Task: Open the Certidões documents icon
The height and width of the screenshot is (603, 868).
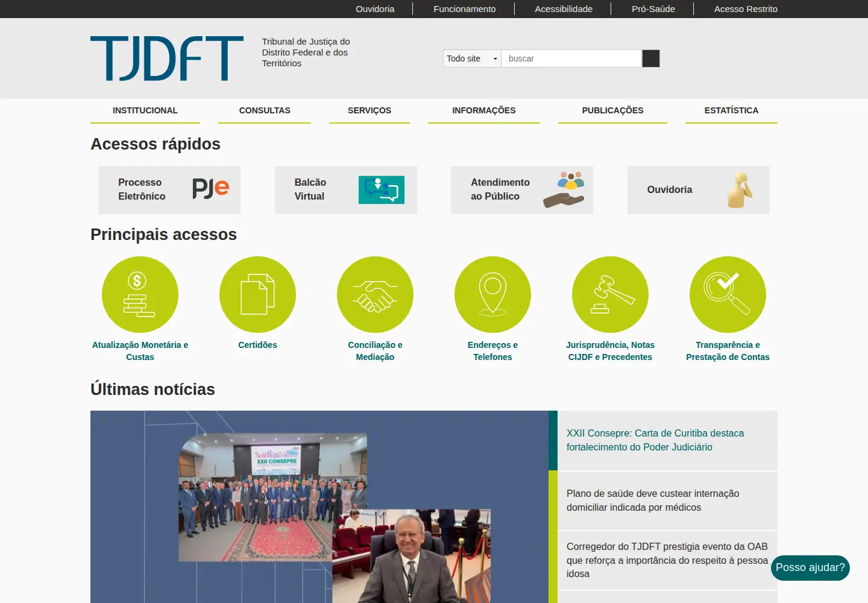Action: click(257, 294)
